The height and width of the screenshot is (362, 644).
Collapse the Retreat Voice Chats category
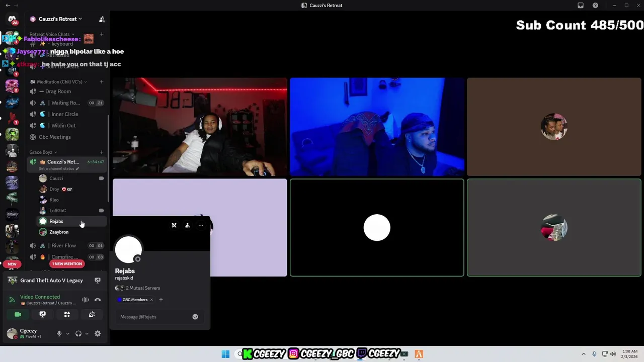pos(51,34)
